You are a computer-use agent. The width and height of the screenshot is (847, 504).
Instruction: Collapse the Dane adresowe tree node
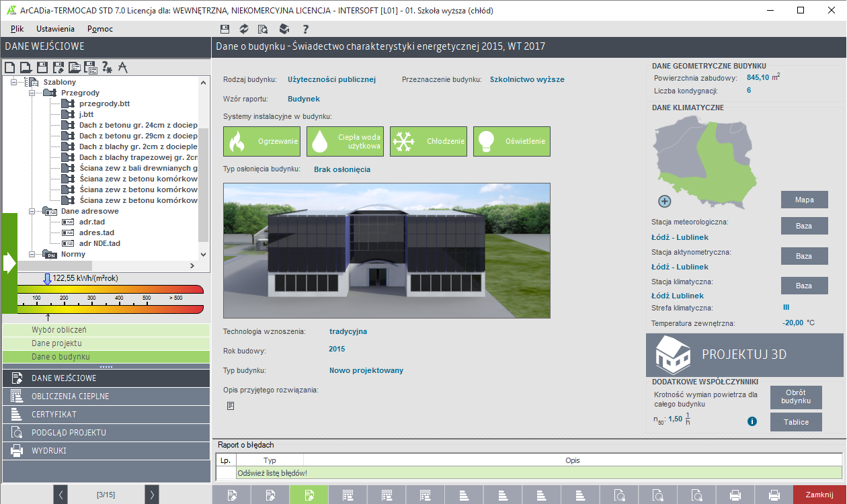point(32,211)
